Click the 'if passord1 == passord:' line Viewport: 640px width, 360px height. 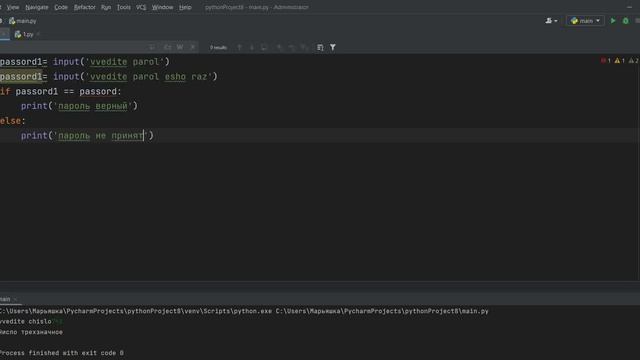60,91
